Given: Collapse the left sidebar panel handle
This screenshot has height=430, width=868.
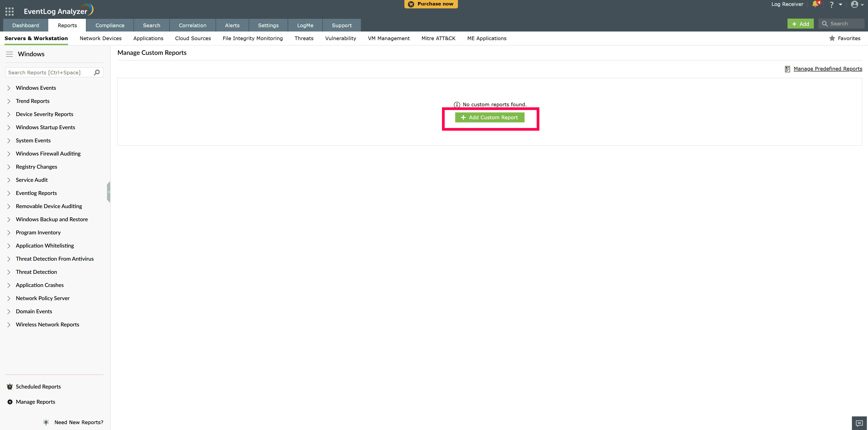Looking at the screenshot, I should 109,192.
